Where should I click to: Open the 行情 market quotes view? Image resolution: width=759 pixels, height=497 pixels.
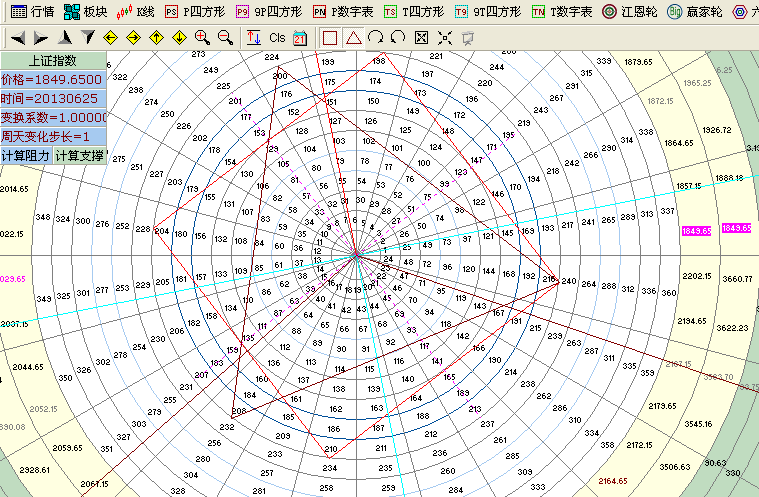pos(32,12)
